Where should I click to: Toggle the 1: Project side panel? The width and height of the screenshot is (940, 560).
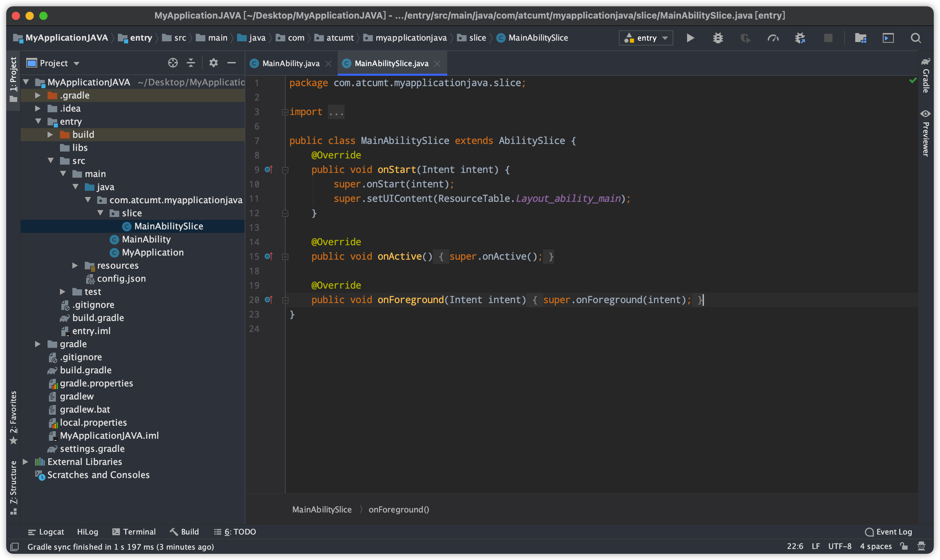[x=13, y=80]
